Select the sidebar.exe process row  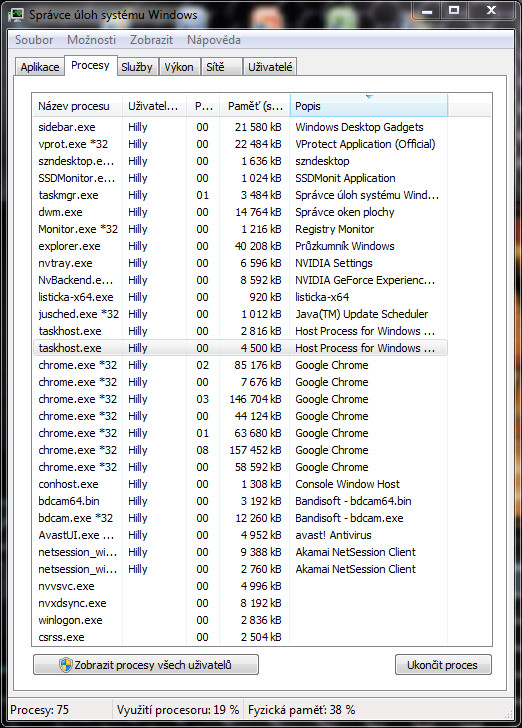240,127
